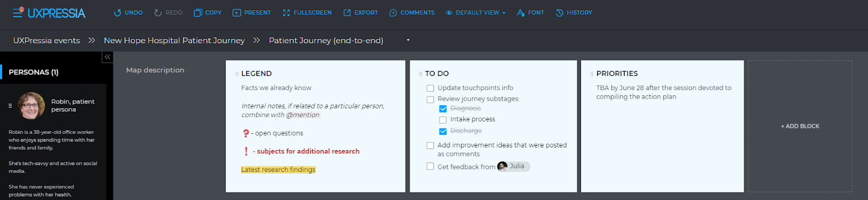The width and height of the screenshot is (868, 200).
Task: Collapse the personas sidebar with the double chevron
Action: tap(107, 57)
